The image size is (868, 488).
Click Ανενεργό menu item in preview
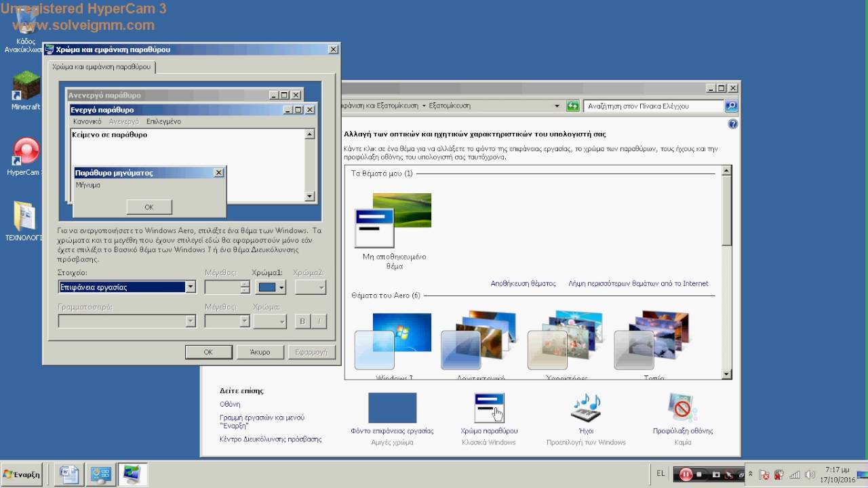(x=123, y=121)
